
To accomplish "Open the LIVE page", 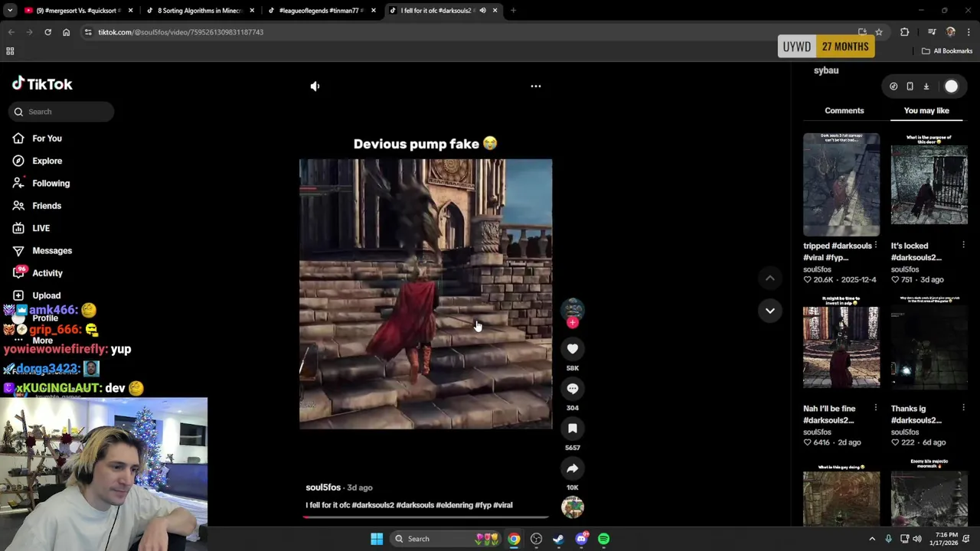I will click(31, 228).
